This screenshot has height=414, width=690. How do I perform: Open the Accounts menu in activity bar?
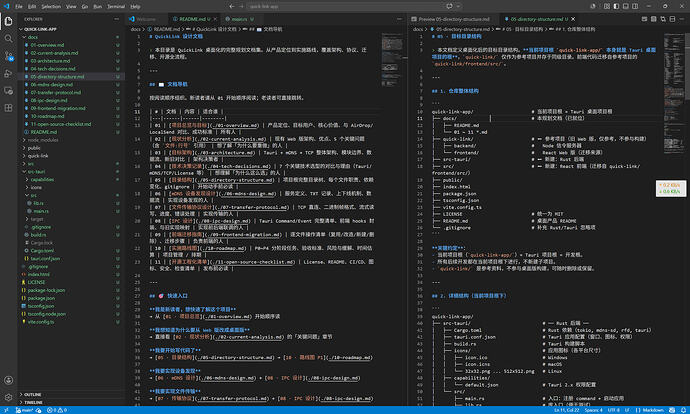8,380
